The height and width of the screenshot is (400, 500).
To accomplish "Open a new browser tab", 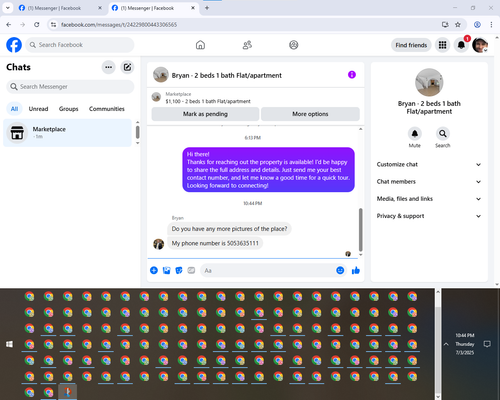I will click(207, 8).
